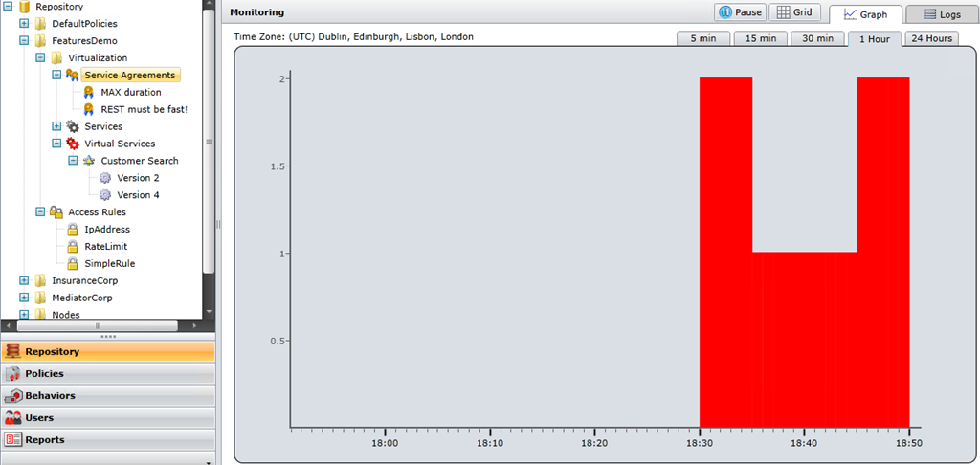This screenshot has width=980, height=465.
Task: Click the Services gears icon
Action: [73, 126]
